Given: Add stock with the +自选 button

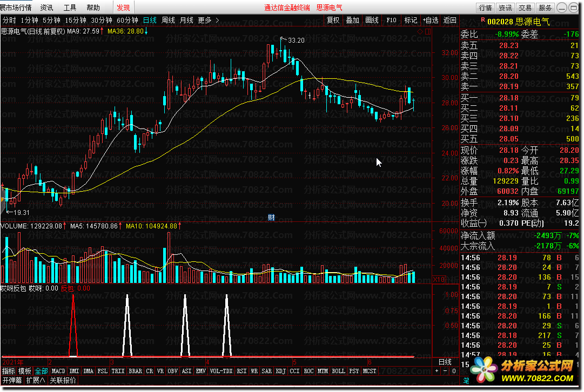Looking at the screenshot, I should coord(431,20).
